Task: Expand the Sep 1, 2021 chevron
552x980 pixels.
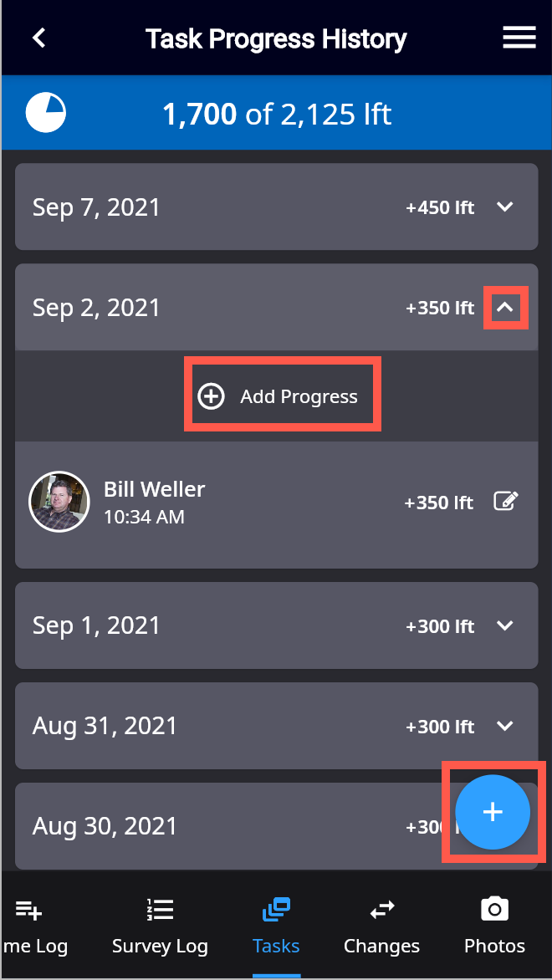Action: (504, 625)
